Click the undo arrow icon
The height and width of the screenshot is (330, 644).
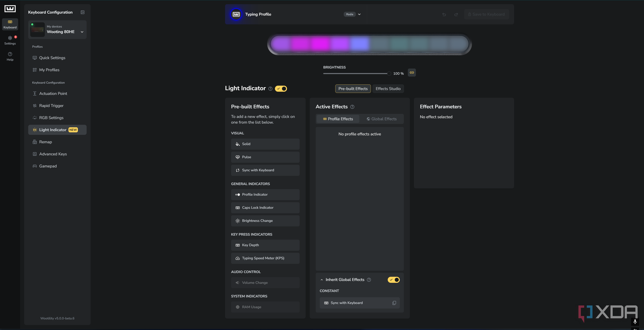[444, 14]
